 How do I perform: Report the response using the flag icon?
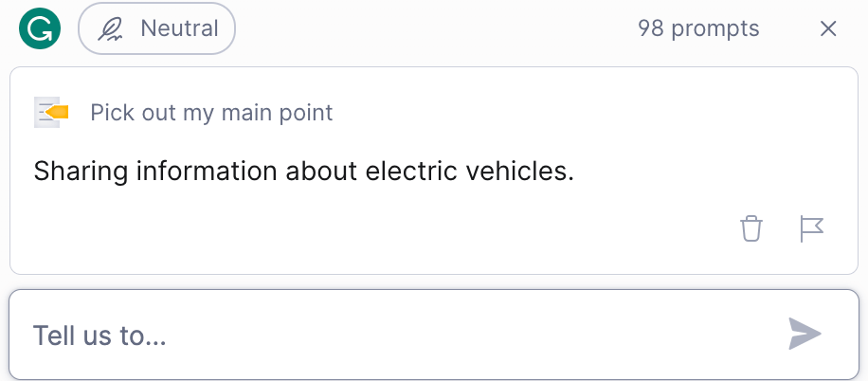point(812,228)
